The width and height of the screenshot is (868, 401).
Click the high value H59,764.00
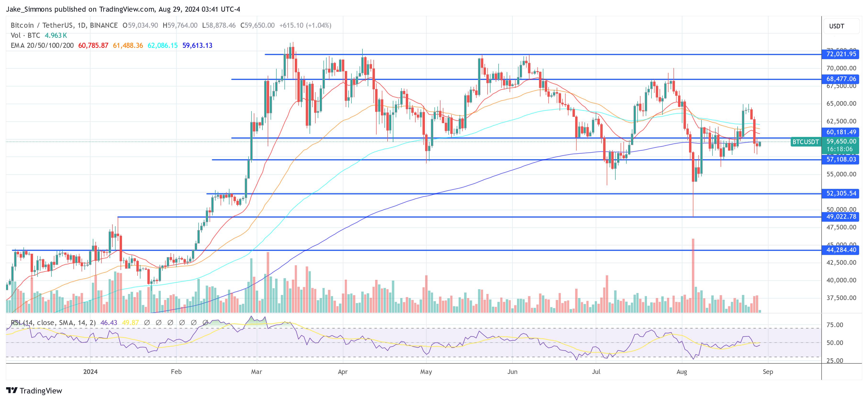180,25
